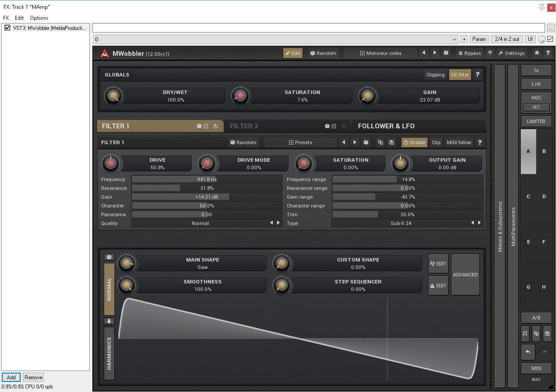The image size is (556, 392).
Task: Click the morph grid icon below A/B
Action: (525, 334)
